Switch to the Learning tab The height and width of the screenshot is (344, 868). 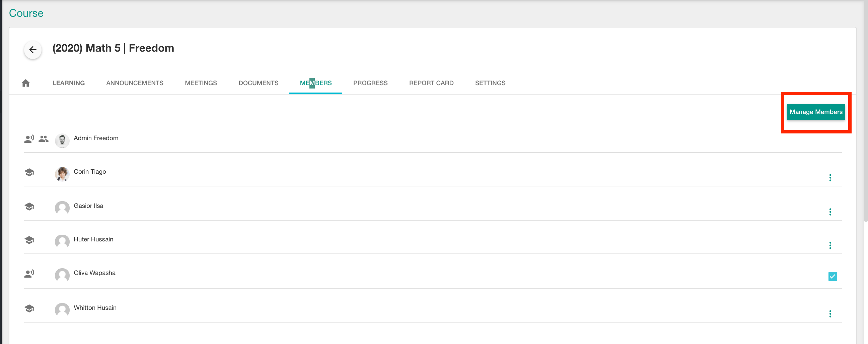(68, 83)
